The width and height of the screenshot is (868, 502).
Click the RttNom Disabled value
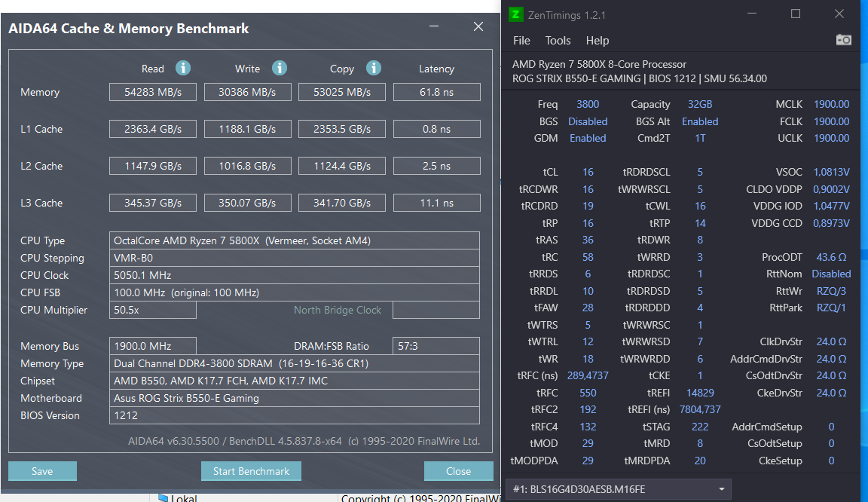[831, 274]
